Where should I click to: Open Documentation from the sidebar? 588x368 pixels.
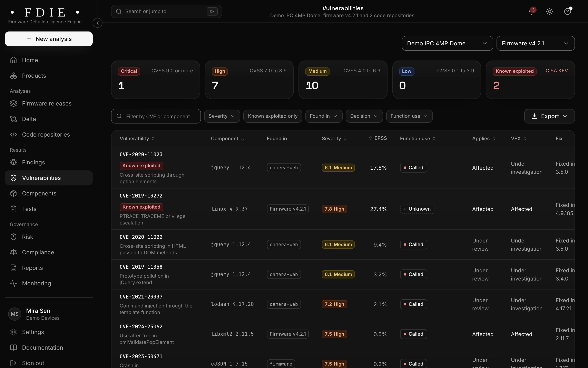click(49, 348)
